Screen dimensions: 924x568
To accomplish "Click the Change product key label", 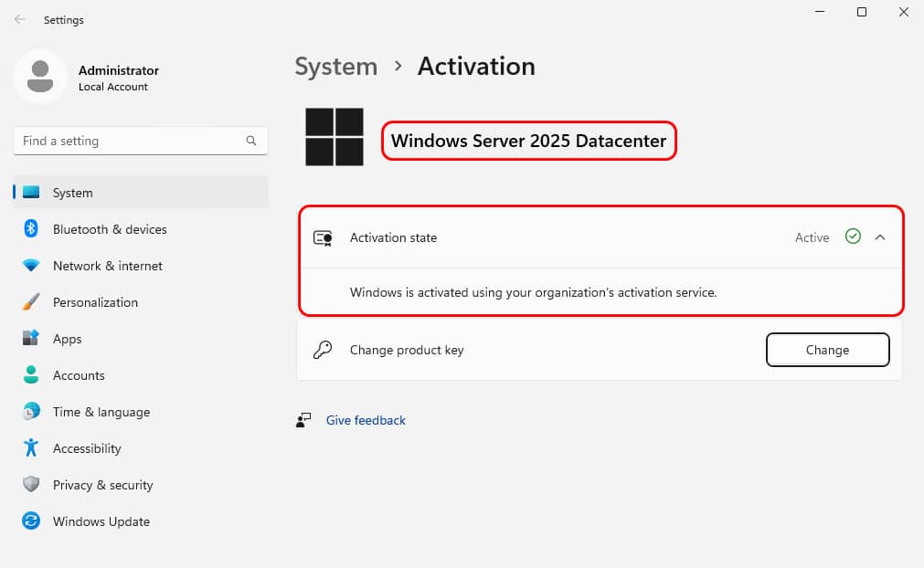I will coord(407,350).
